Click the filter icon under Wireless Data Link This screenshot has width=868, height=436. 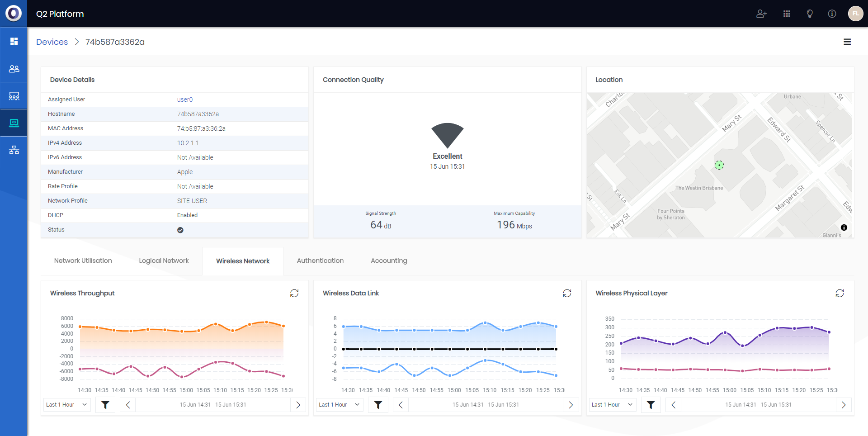pyautogui.click(x=378, y=405)
